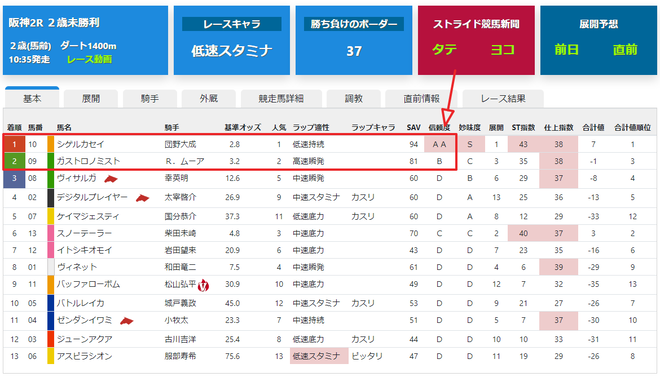The width and height of the screenshot is (660, 377).
Task: Click horse name ゼンダンイワミ
Action: pyautogui.click(x=84, y=320)
